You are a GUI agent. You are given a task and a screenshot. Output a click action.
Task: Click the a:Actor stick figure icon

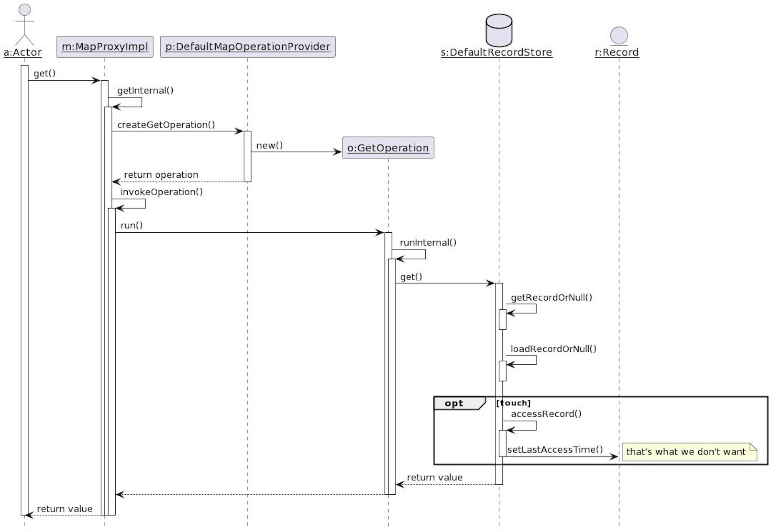(24, 25)
